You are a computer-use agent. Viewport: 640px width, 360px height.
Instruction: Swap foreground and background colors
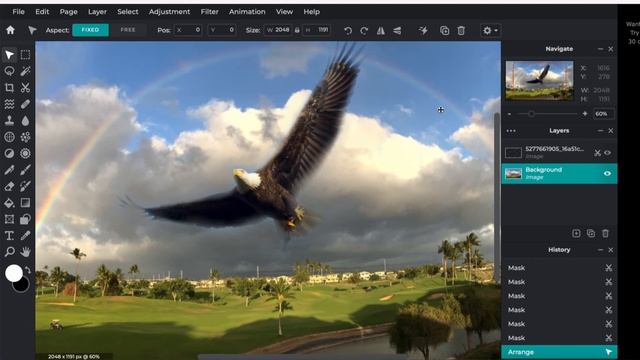(x=28, y=270)
